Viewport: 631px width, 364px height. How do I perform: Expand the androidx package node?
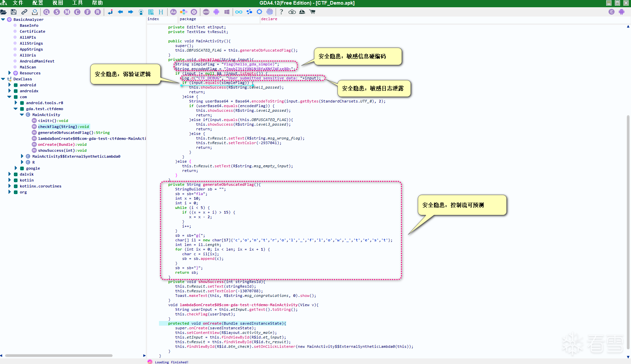point(9,91)
